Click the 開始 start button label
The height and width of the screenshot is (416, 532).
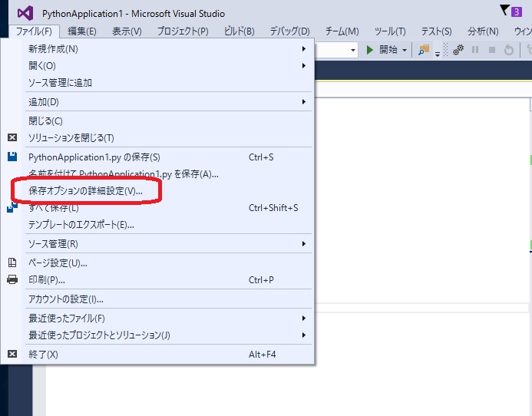pyautogui.click(x=388, y=50)
